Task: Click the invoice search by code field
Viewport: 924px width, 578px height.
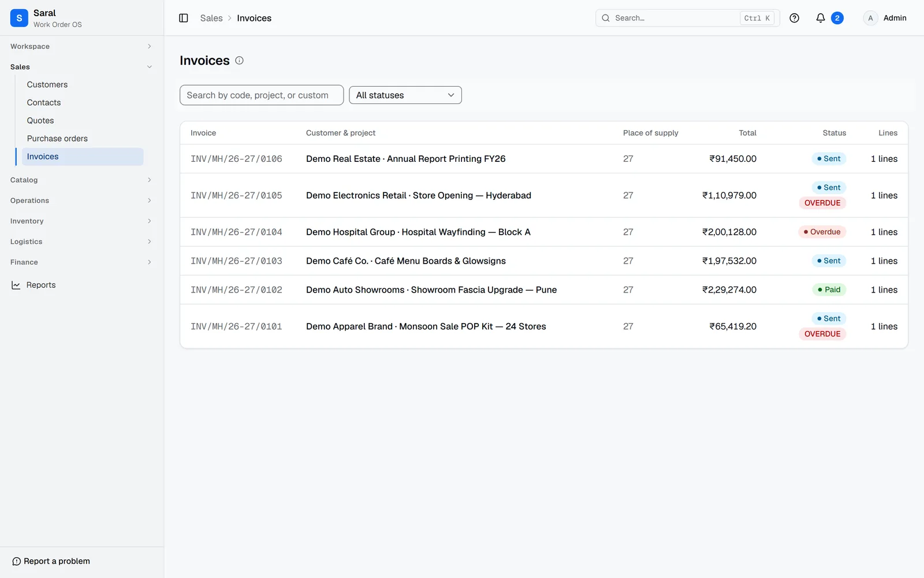Action: 262,95
